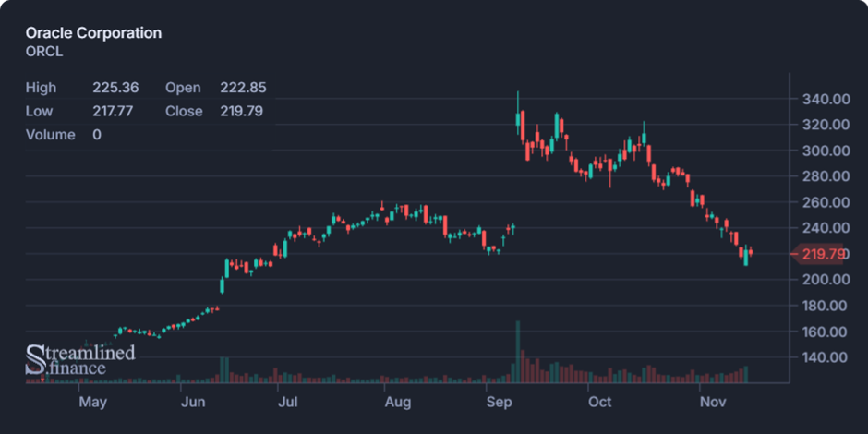Image resolution: width=868 pixels, height=434 pixels.
Task: Click the Low label in the legend
Action: pos(40,111)
